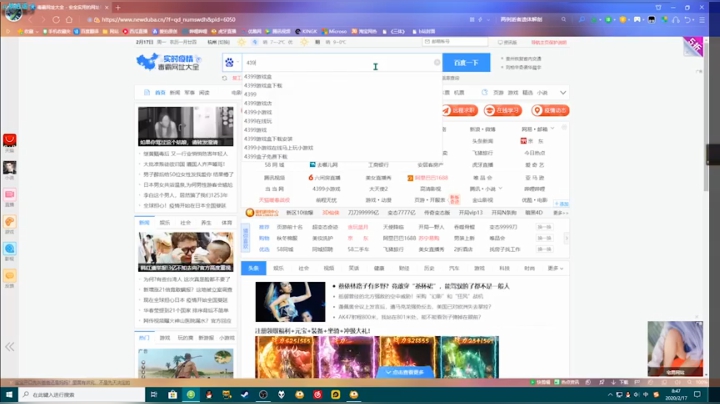This screenshot has height=404, width=720.
Task: Collapse sidebar with double chevron arrow
Action: [x=10, y=347]
